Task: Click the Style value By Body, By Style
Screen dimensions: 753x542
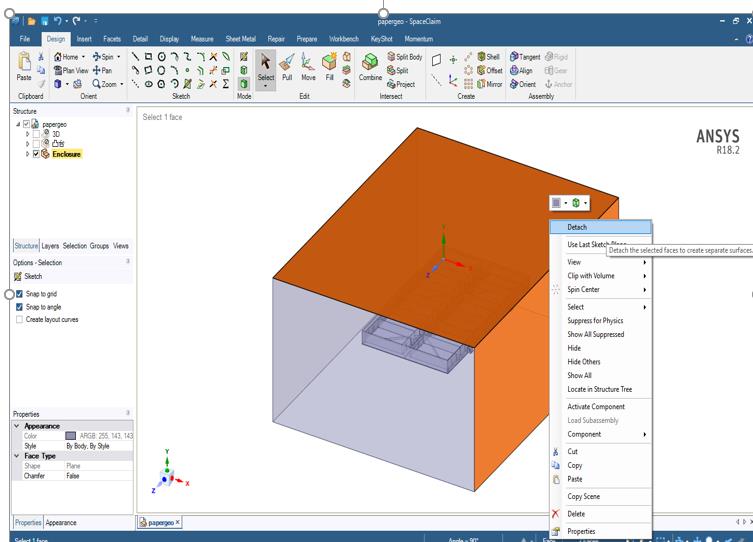Action: coord(88,446)
